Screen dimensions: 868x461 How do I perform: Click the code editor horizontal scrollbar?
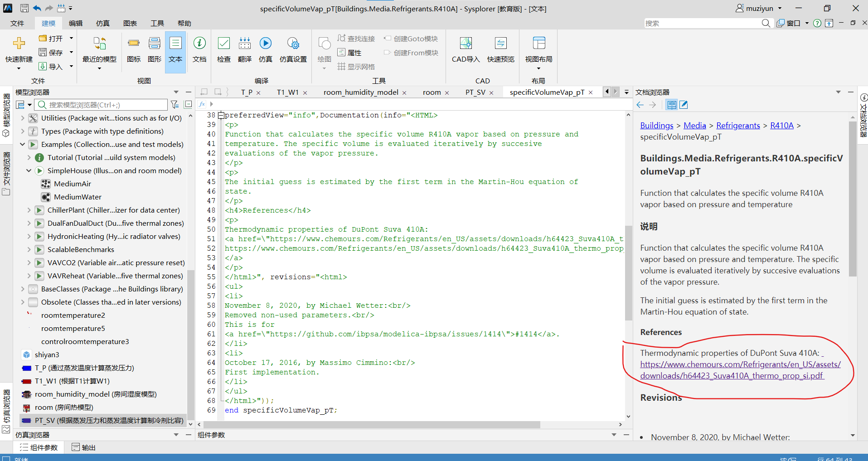pyautogui.click(x=372, y=425)
